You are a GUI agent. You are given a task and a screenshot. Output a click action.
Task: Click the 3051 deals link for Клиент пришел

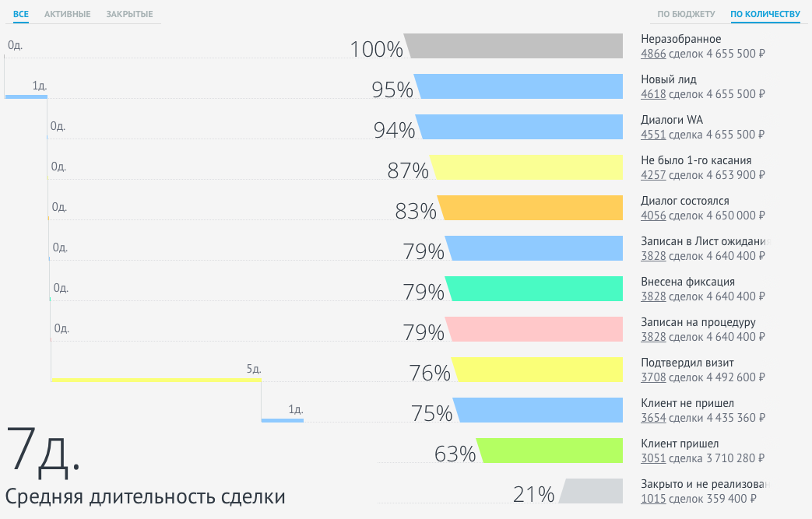(653, 458)
